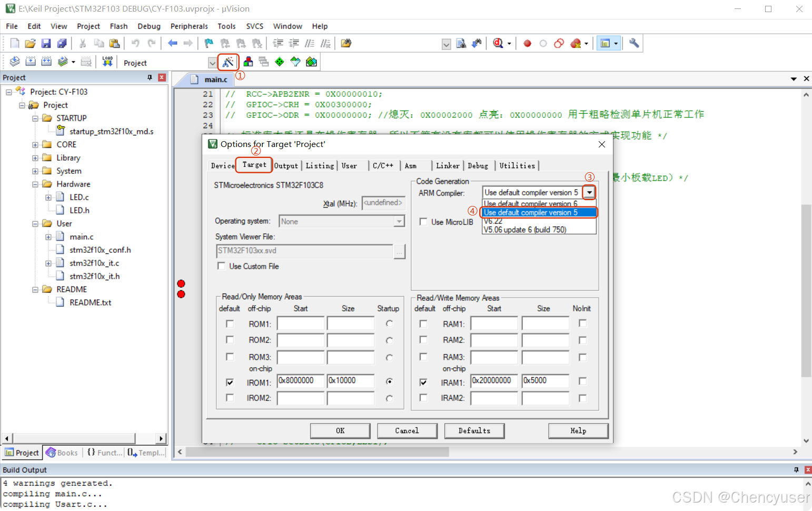Viewport: 812px width, 511px height.
Task: Check the Use Custom File option
Action: pyautogui.click(x=221, y=266)
